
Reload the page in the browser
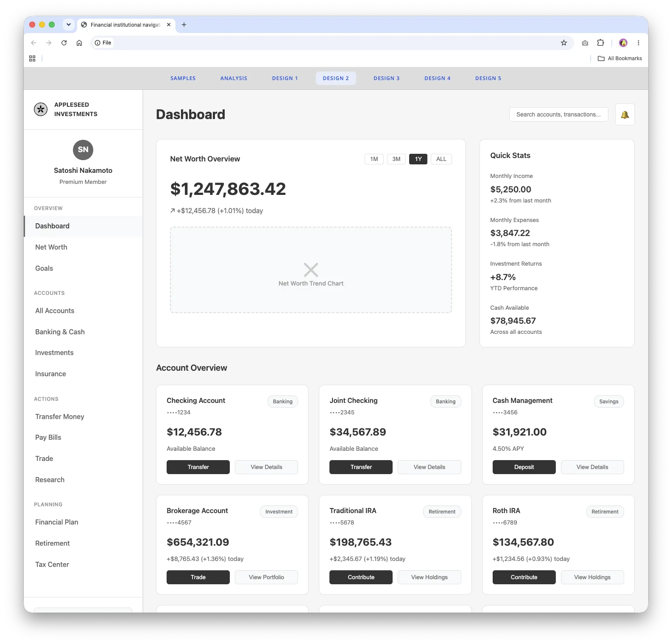64,43
